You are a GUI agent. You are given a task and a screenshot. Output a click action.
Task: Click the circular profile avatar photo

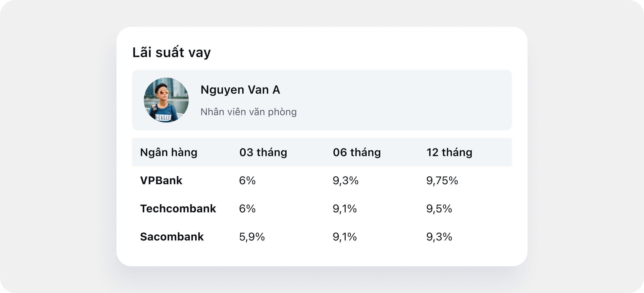click(x=166, y=100)
